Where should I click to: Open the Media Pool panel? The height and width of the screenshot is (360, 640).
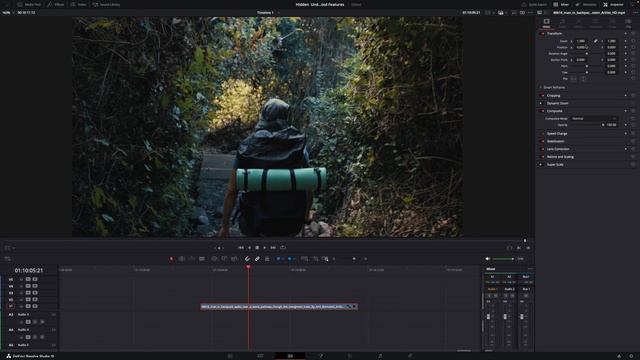(29, 4)
